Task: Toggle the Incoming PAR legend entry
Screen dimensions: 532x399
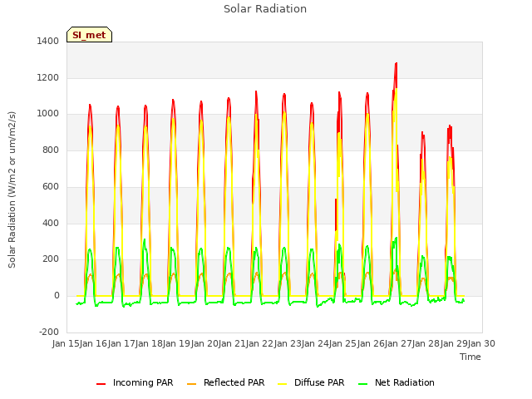Action: pos(135,382)
